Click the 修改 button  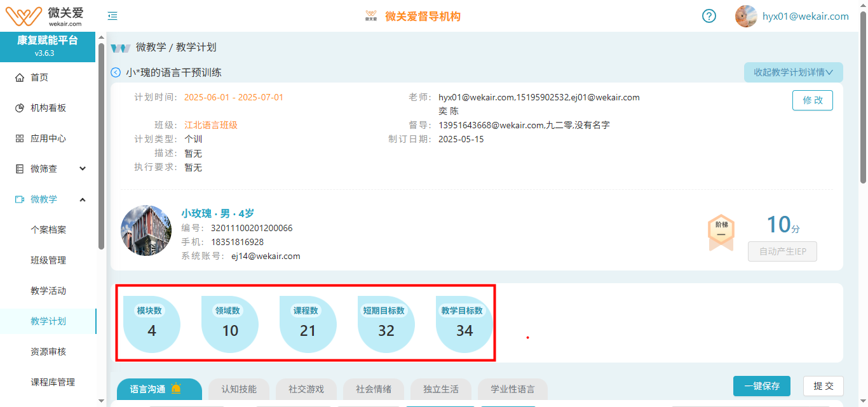(x=812, y=100)
